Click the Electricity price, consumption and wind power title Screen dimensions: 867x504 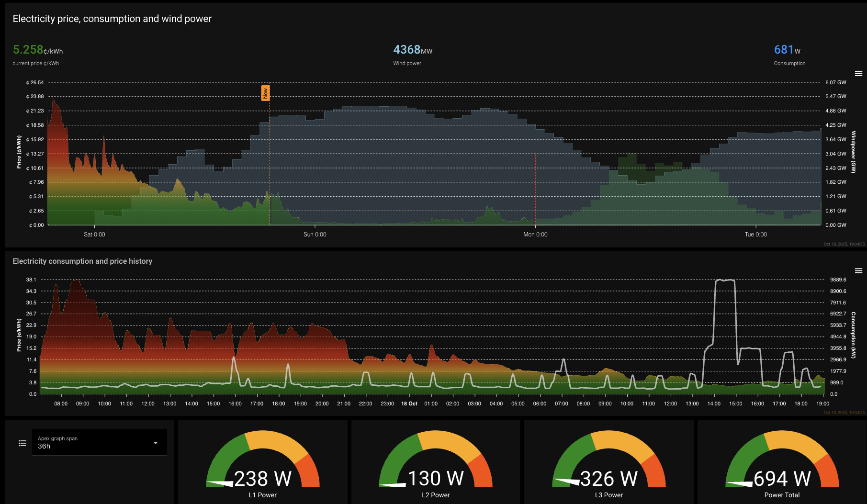click(x=112, y=19)
